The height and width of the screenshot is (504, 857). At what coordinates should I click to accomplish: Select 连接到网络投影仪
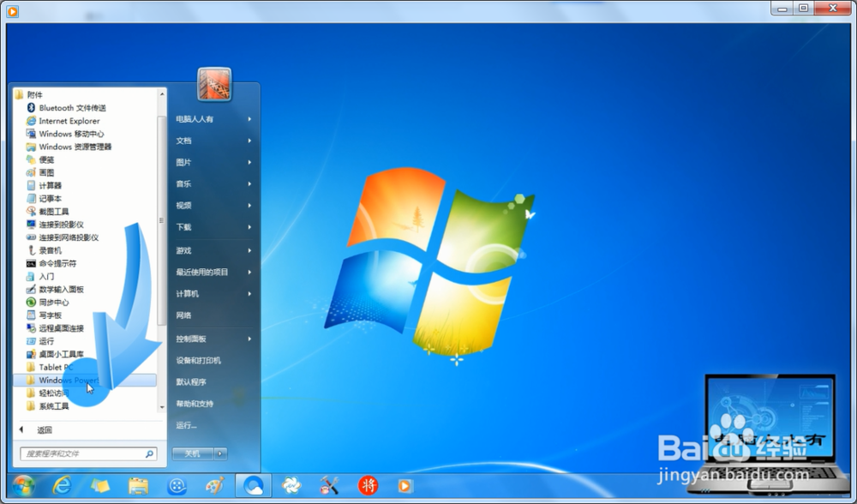pos(63,237)
